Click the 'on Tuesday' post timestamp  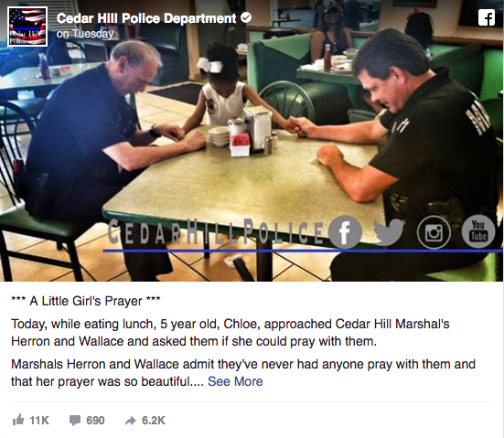tap(85, 34)
